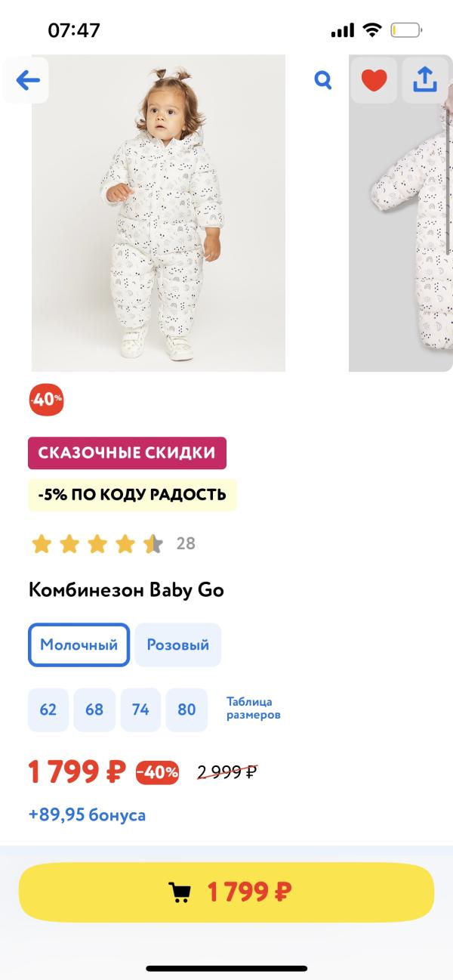Tap the shopping cart icon
The width and height of the screenshot is (453, 980).
[180, 892]
